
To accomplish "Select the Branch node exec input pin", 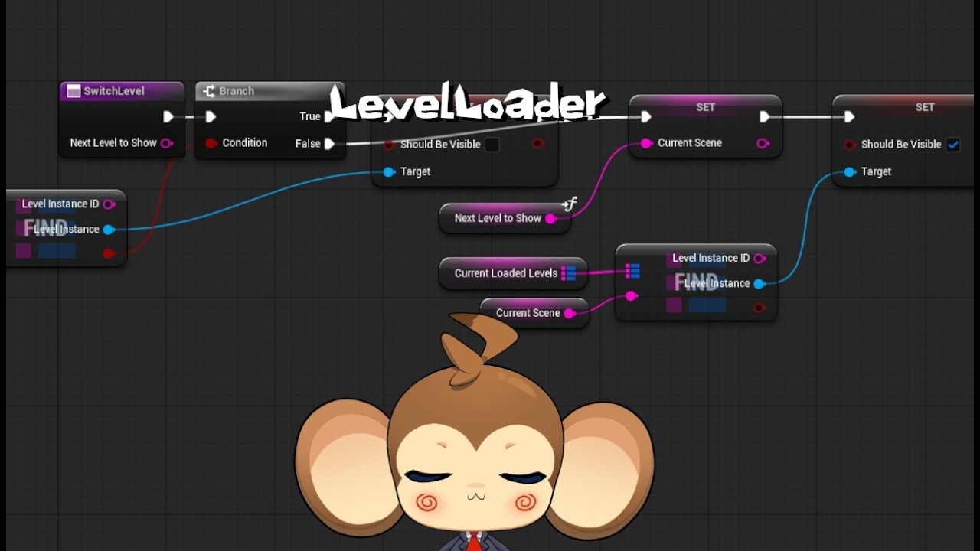I will point(211,117).
